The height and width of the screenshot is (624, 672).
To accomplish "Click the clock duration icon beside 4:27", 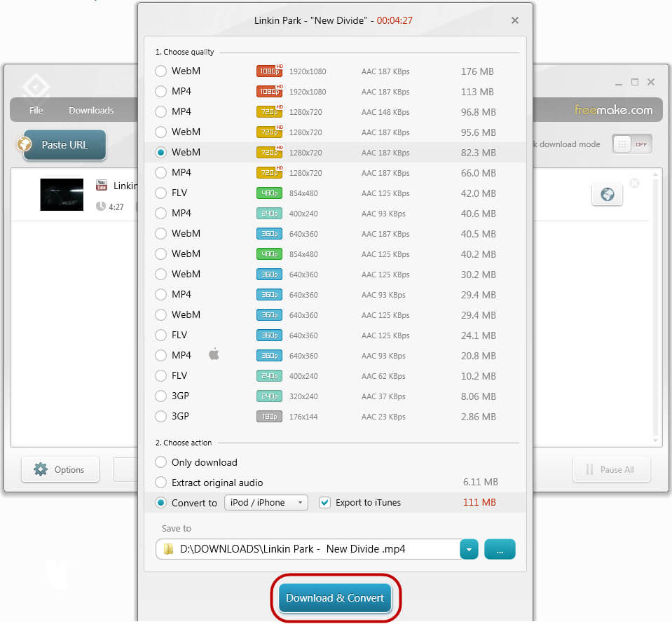I will (101, 207).
